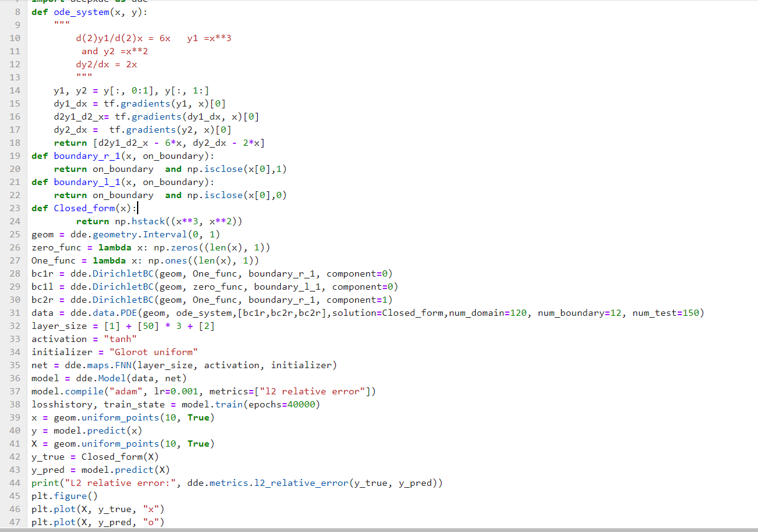Click line number 47 in the gutter
The height and width of the screenshot is (532, 758).
point(15,522)
